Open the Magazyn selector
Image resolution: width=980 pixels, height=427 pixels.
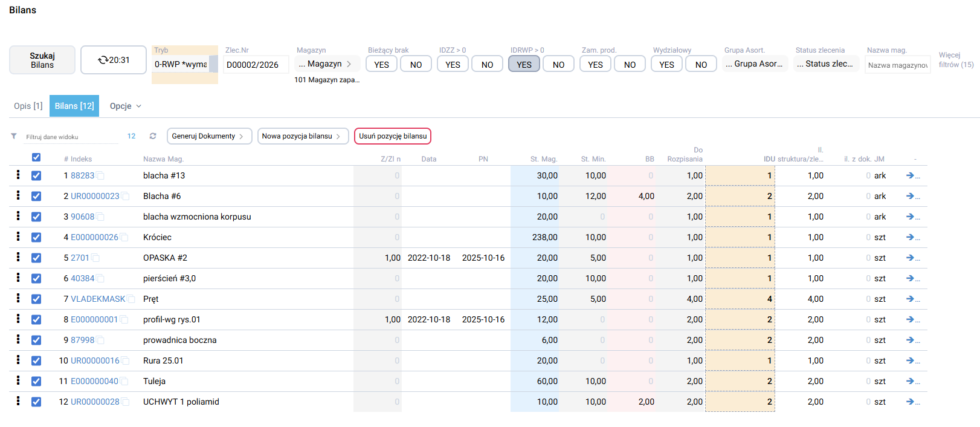click(326, 64)
